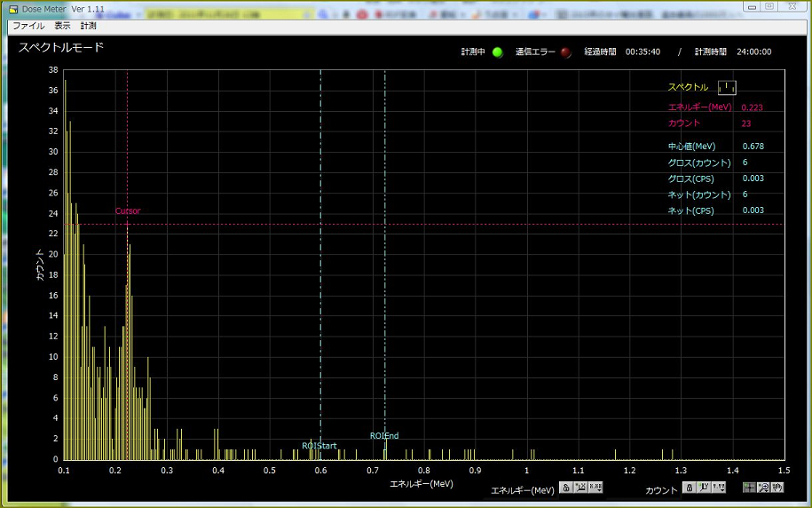Click the energy axis lock icon

(x=566, y=488)
